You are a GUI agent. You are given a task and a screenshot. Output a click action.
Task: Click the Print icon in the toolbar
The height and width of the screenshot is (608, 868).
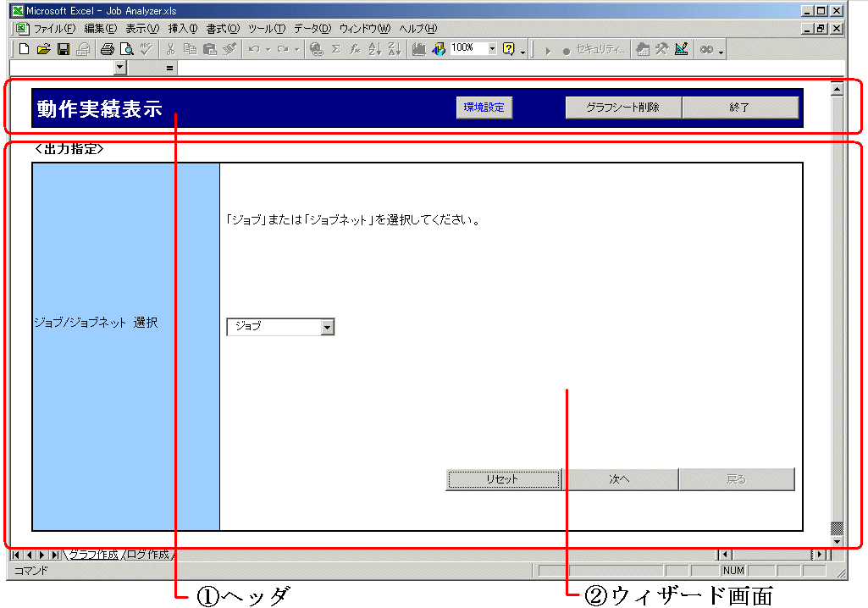pyautogui.click(x=108, y=49)
